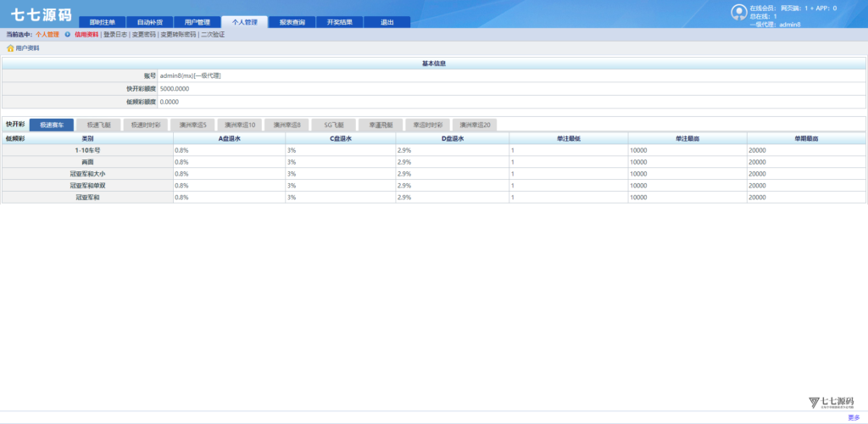Screen dimensions: 868x424
Task: Open the 自动补货 menu tab
Action: tap(149, 22)
